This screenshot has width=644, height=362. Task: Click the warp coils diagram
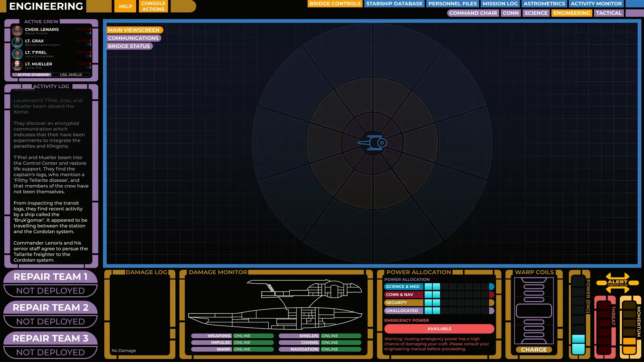(x=534, y=310)
